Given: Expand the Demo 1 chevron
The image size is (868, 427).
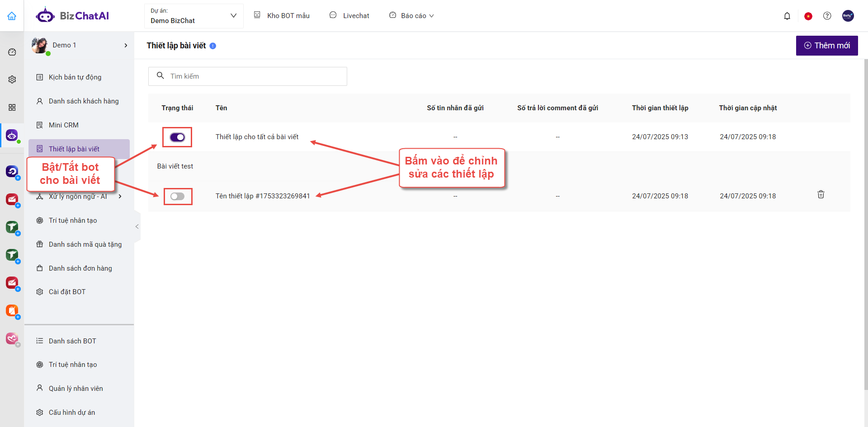Looking at the screenshot, I should click(x=126, y=45).
